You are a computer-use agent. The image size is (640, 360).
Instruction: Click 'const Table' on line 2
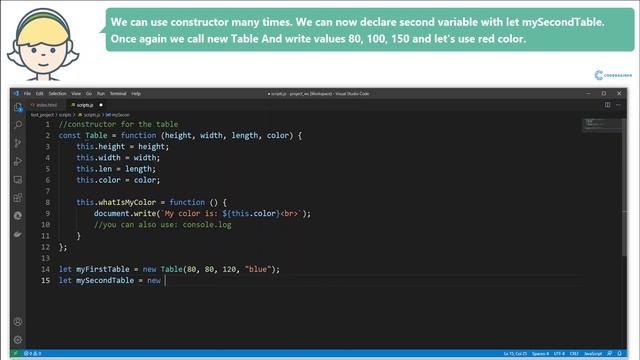[x=83, y=136]
